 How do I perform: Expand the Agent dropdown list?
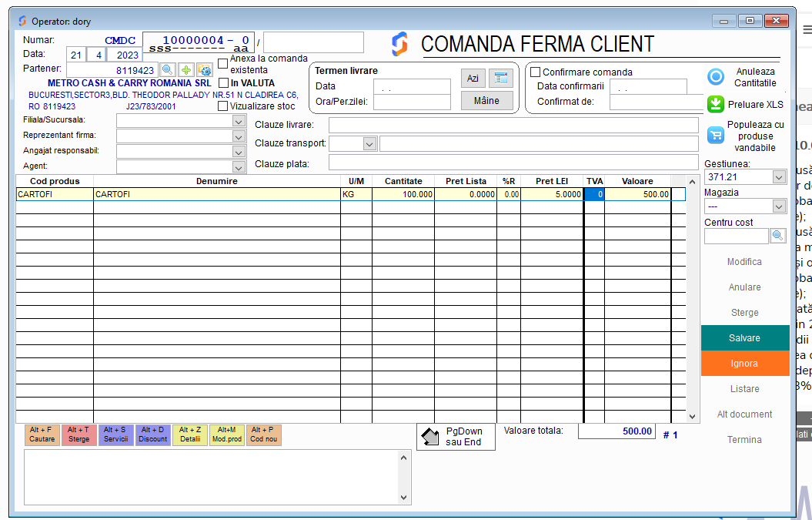point(239,166)
